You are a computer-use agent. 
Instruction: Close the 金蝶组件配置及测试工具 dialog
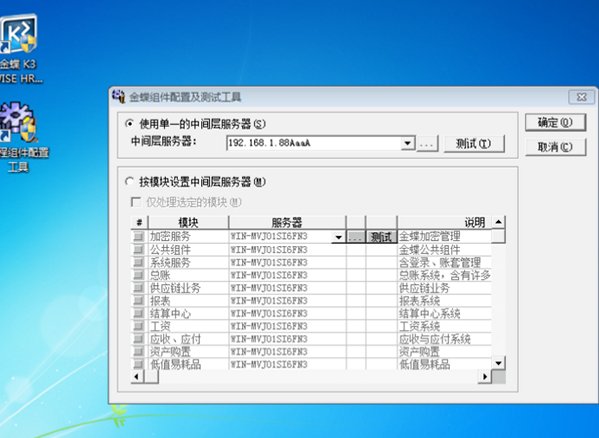tap(581, 97)
